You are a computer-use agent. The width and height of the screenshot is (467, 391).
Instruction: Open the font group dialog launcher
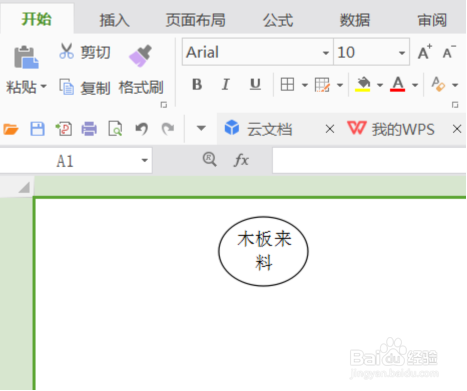(455, 105)
